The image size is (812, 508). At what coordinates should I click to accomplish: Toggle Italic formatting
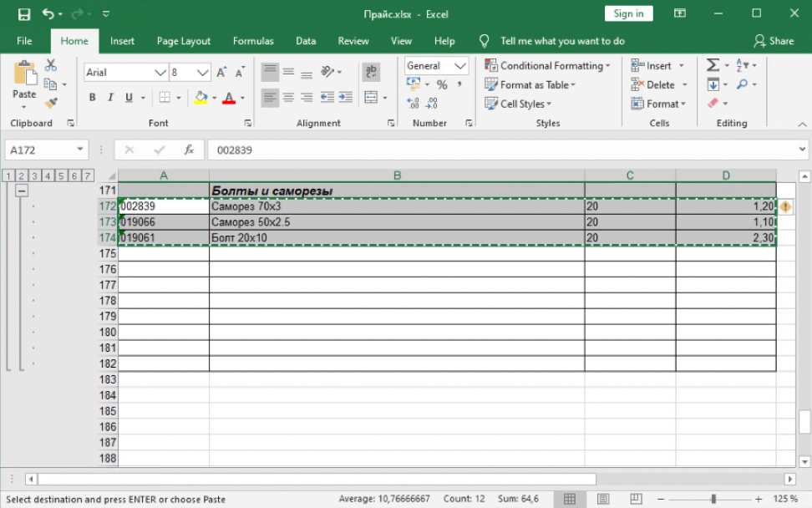pyautogui.click(x=111, y=98)
